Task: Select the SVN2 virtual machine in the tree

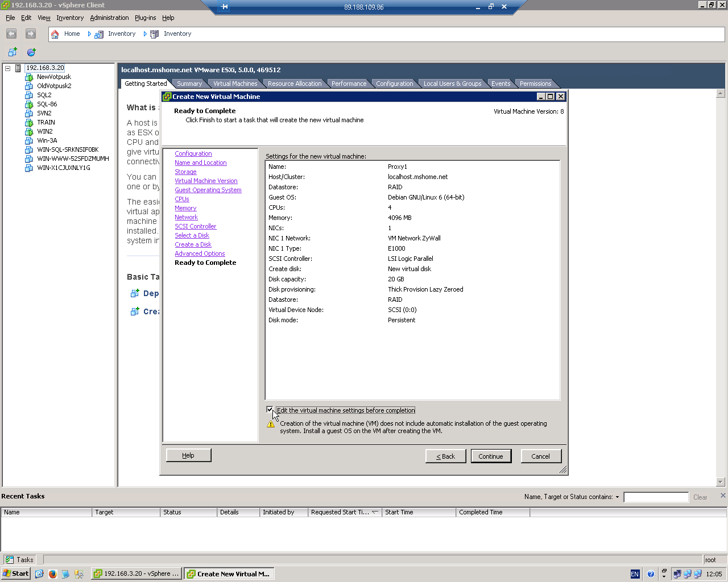Action: tap(44, 114)
